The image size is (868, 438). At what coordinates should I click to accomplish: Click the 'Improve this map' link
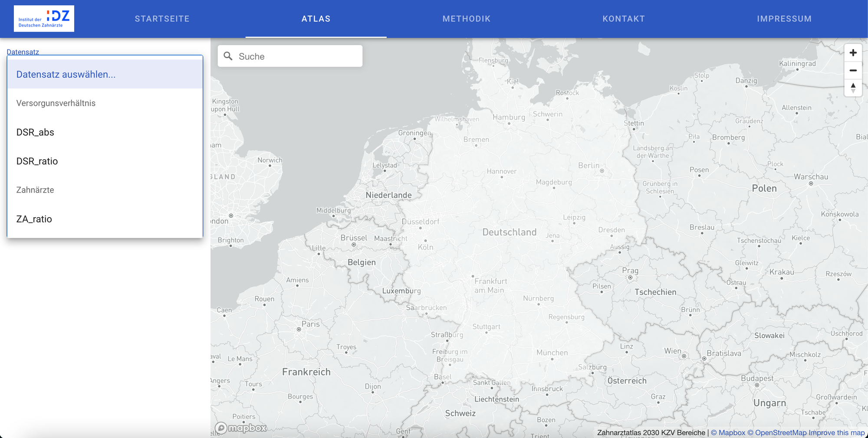pos(836,432)
